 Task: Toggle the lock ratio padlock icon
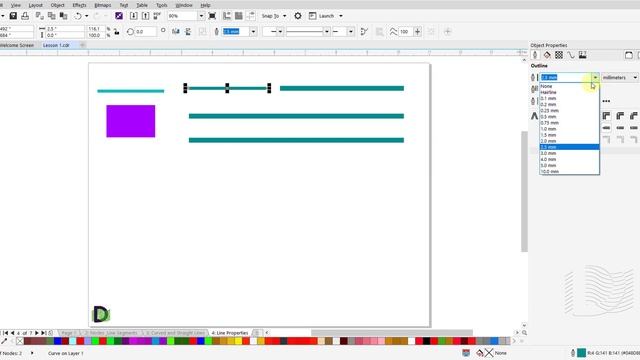click(x=117, y=31)
